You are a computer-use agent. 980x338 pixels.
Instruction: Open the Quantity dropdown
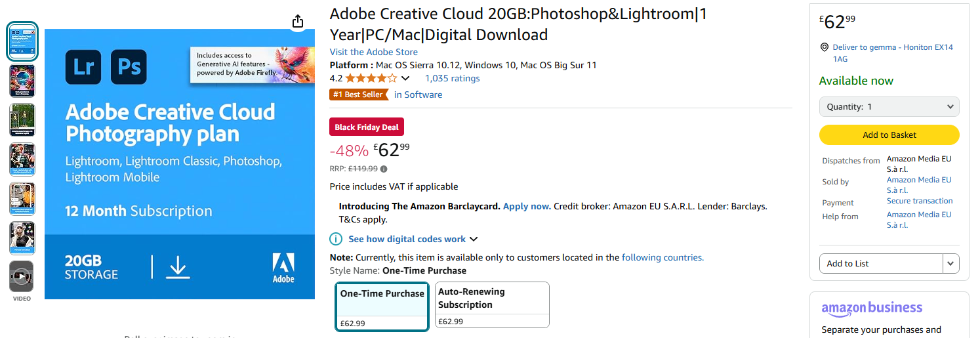889,106
